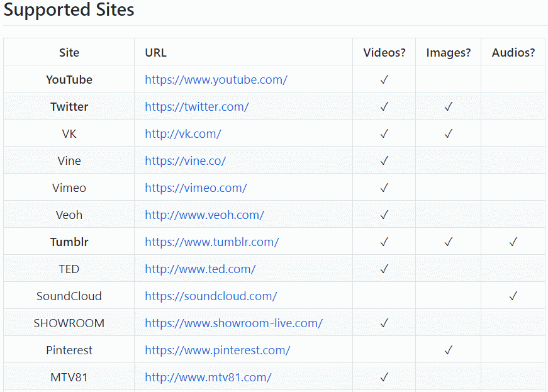Click the Images checkmark for Twitter
Screen dimensions: 548x392
(x=449, y=107)
